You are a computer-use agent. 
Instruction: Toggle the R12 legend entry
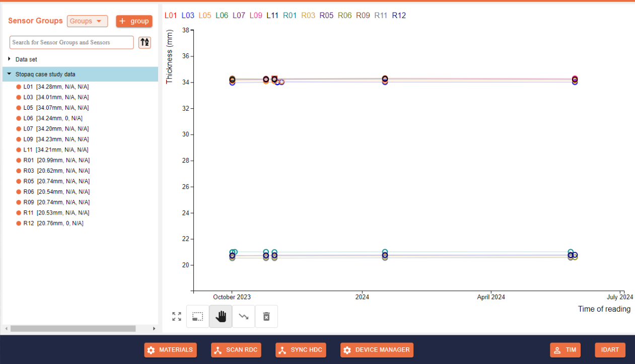pyautogui.click(x=399, y=16)
